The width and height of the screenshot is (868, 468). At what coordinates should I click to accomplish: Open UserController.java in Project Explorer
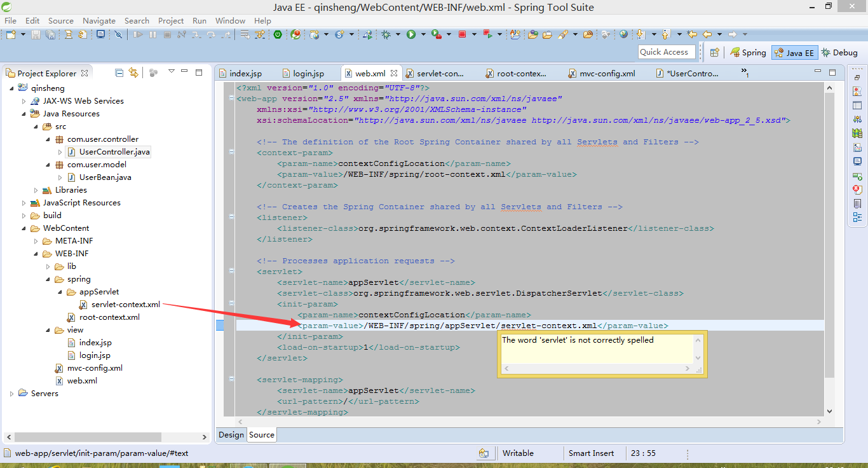(x=114, y=152)
